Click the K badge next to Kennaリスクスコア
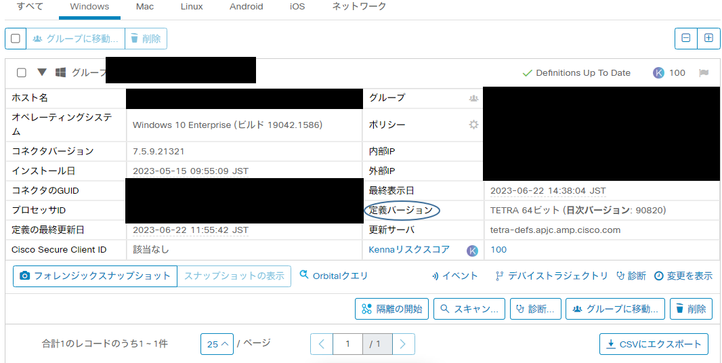The width and height of the screenshot is (722, 363). tap(472, 251)
